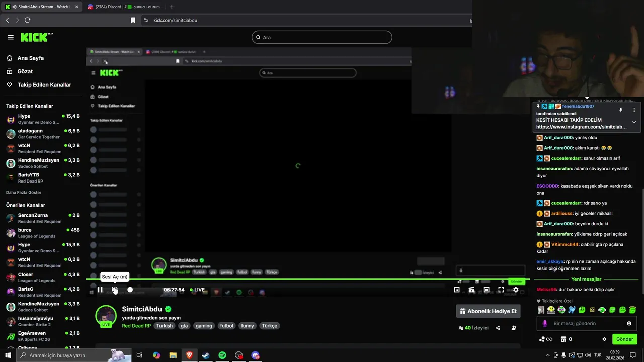Toggle theater mode in player
This screenshot has width=644, height=362.
pyautogui.click(x=486, y=290)
